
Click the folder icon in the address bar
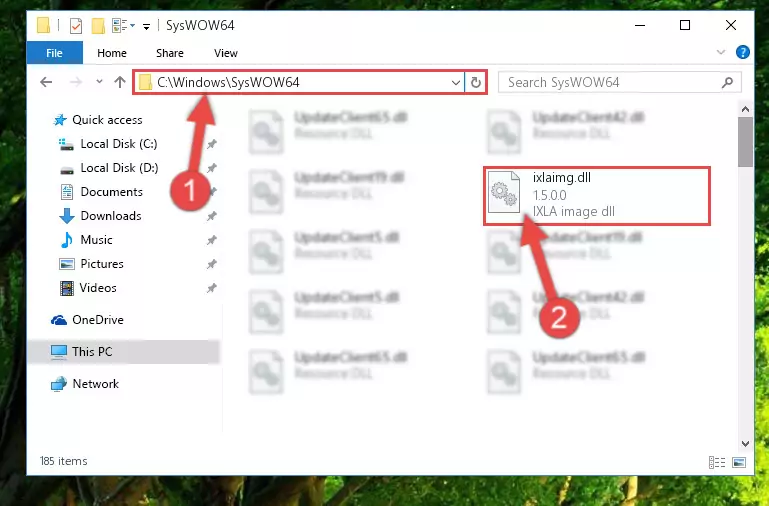click(145, 82)
